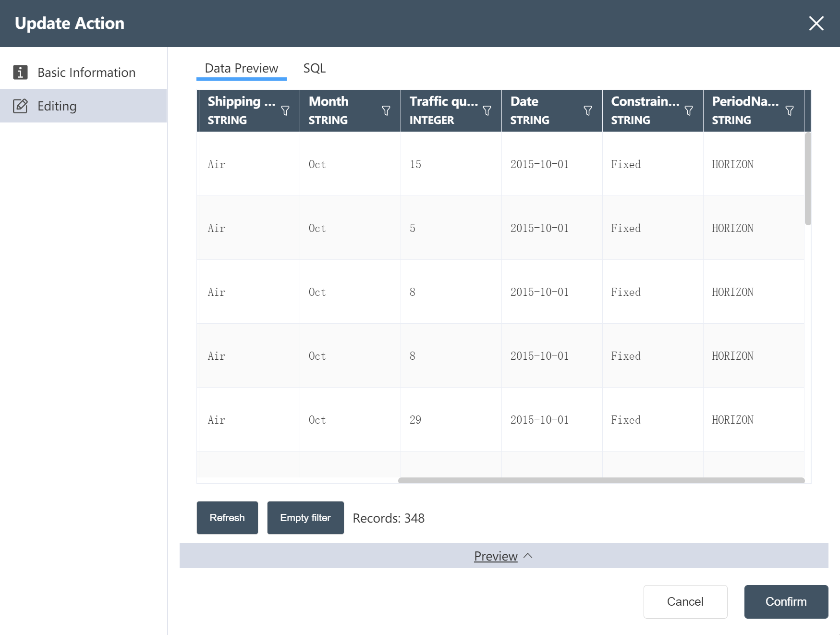Cancel the update action
Image resolution: width=840 pixels, height=635 pixels.
685,602
